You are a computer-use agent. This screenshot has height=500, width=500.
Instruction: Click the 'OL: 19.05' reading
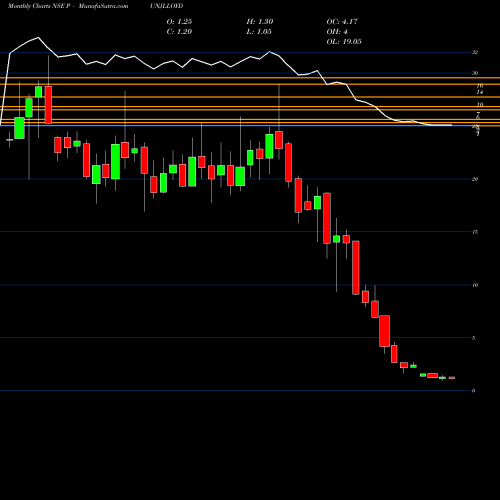coord(344,41)
